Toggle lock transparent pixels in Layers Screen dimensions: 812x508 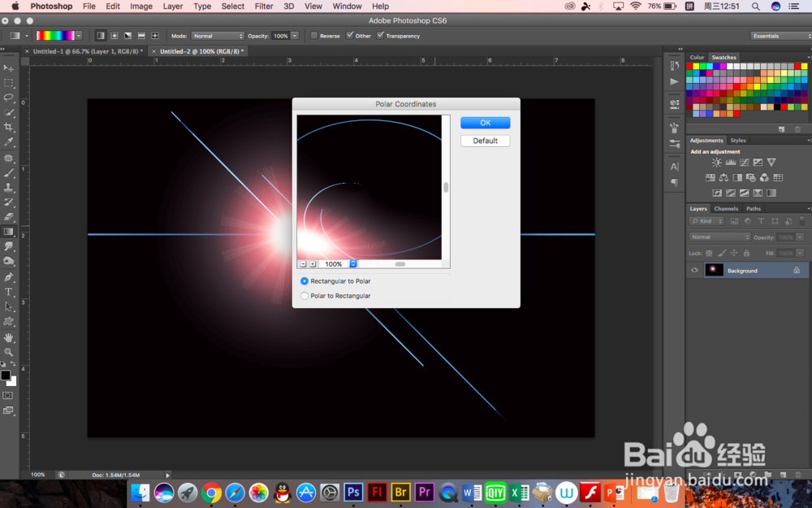point(709,253)
